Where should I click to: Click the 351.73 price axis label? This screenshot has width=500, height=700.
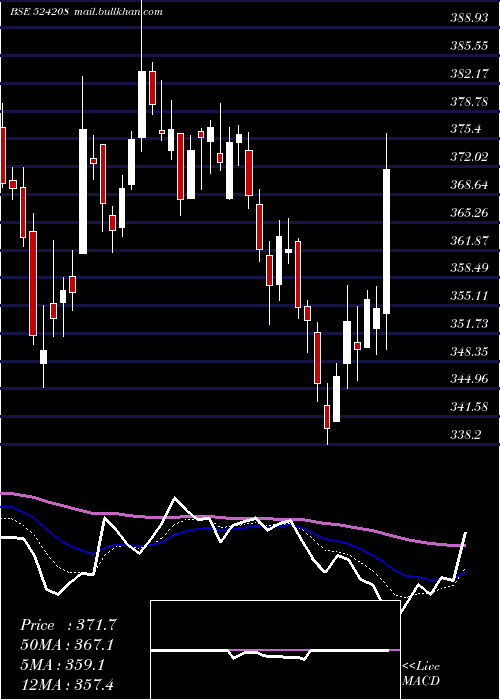470,324
